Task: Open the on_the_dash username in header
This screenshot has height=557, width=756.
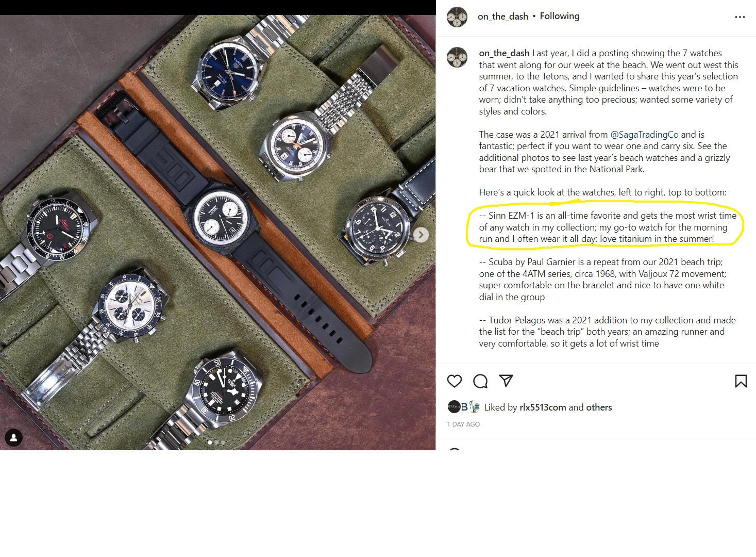Action: point(503,17)
